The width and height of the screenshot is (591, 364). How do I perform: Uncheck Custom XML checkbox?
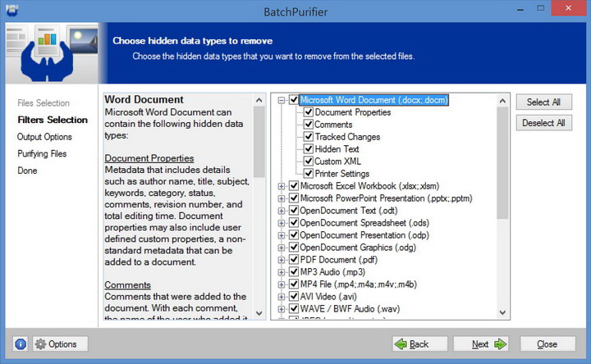coord(309,162)
